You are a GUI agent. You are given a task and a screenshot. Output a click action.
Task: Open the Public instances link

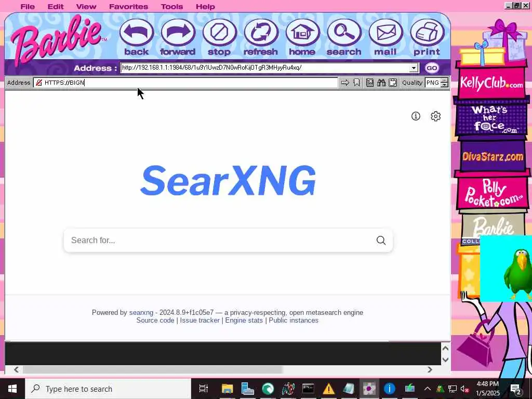click(294, 320)
